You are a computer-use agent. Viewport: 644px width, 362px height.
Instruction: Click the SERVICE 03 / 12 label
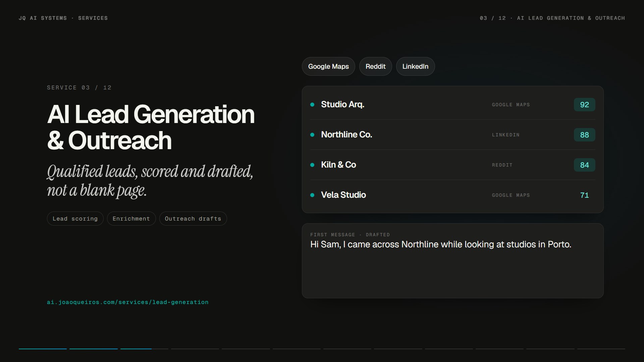pyautogui.click(x=79, y=87)
